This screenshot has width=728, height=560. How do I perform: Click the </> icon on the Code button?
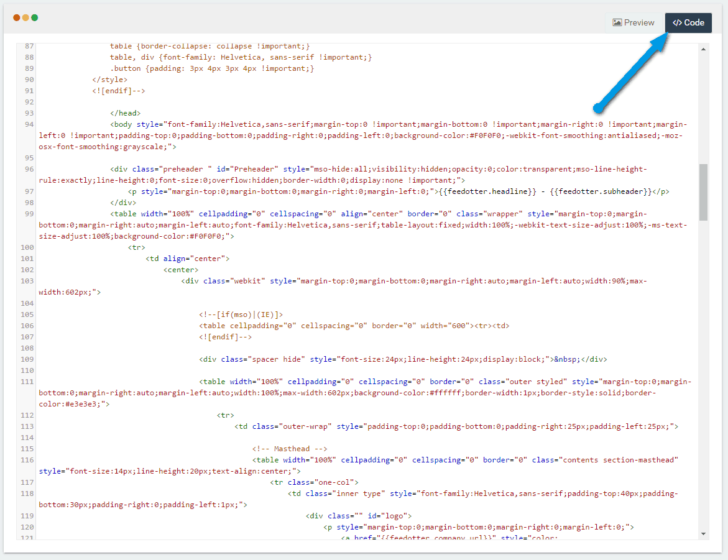[676, 22]
